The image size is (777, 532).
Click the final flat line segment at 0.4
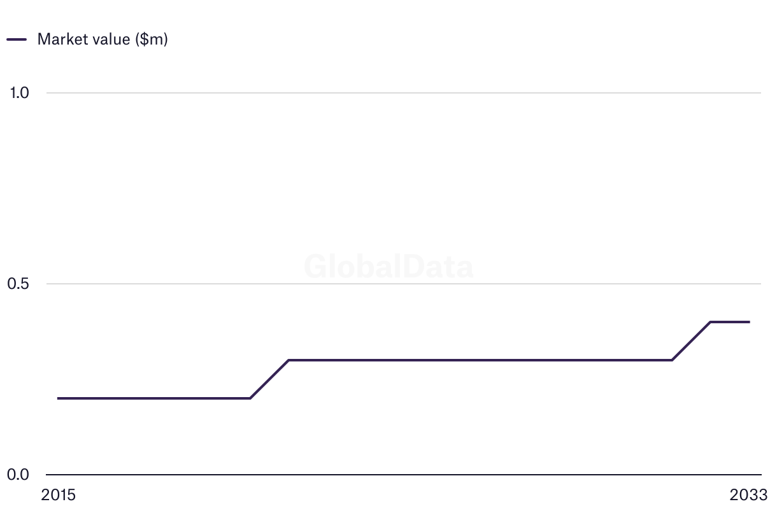pos(730,322)
